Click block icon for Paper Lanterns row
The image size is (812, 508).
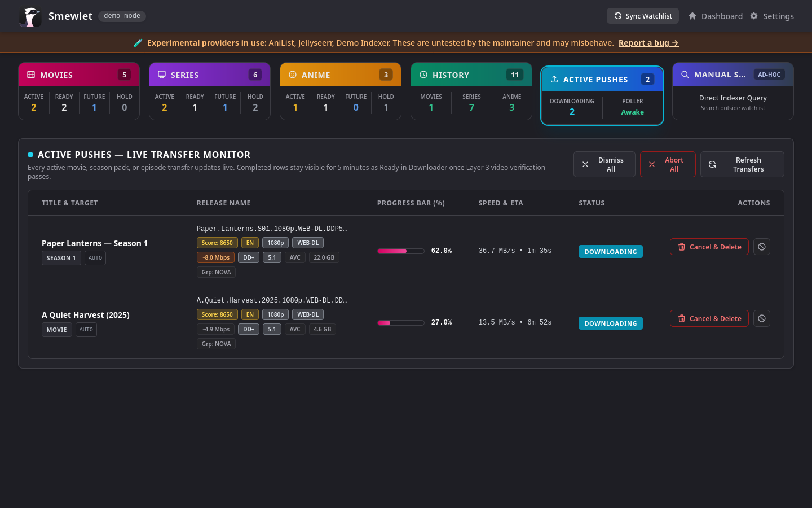[x=762, y=247]
